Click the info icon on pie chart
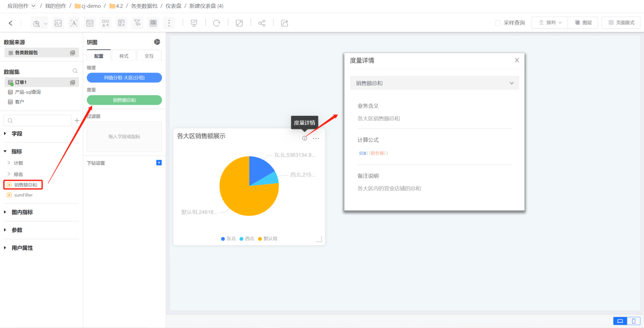 pos(305,138)
